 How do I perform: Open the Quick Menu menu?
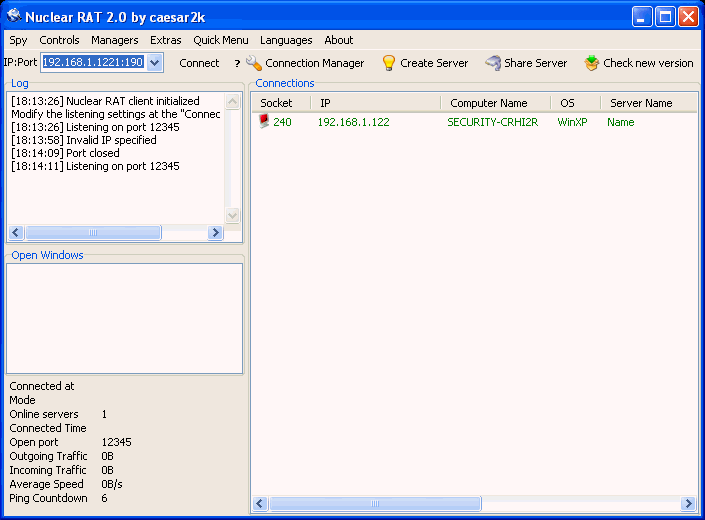coord(221,40)
